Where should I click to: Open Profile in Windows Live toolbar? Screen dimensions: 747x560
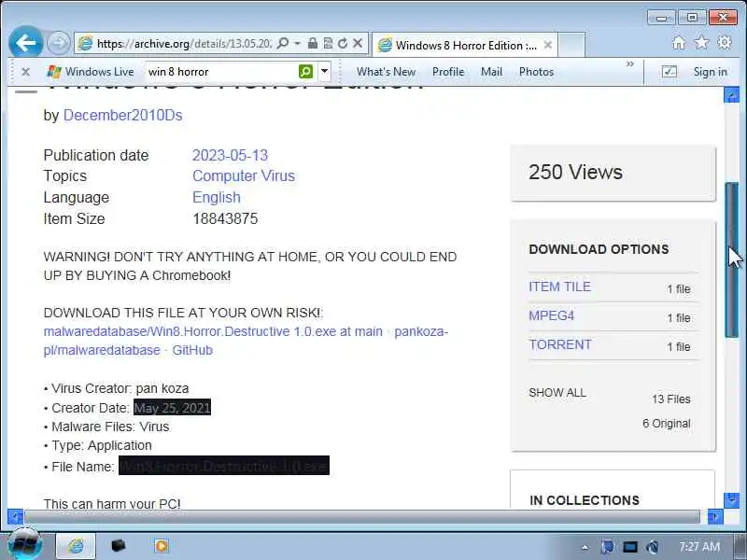pos(448,72)
